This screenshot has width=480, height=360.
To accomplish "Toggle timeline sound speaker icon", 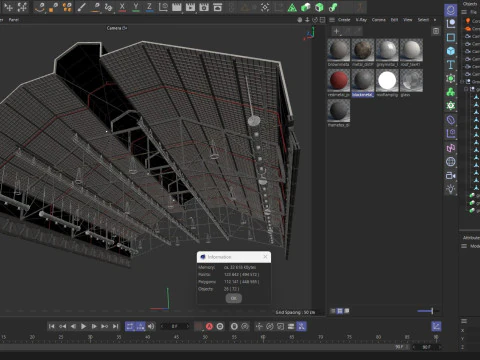I will (151, 326).
